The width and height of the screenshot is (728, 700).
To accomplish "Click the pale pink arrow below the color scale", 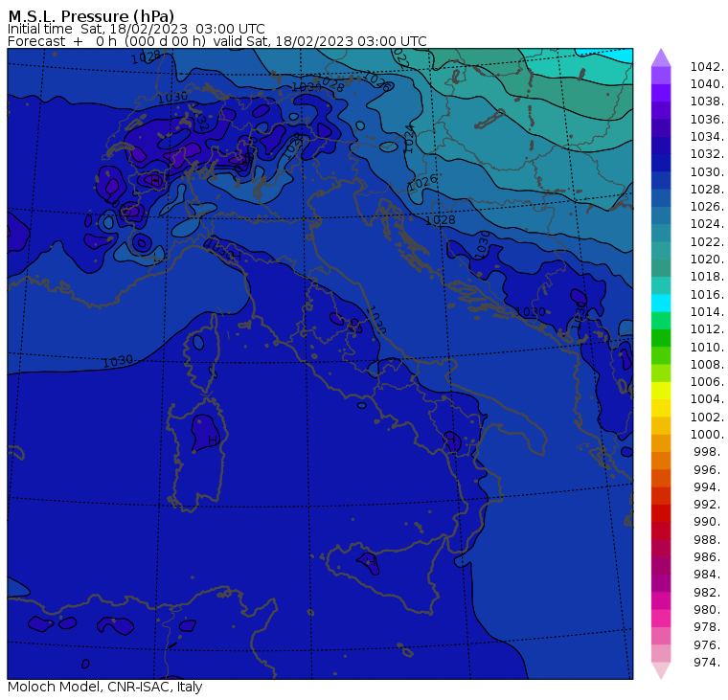I will [661, 670].
